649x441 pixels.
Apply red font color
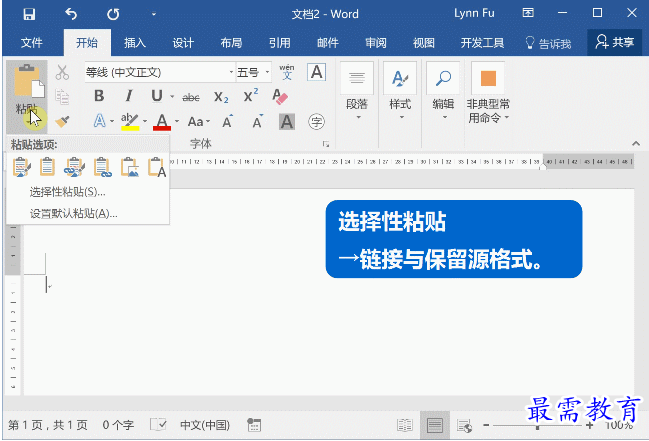click(x=162, y=122)
